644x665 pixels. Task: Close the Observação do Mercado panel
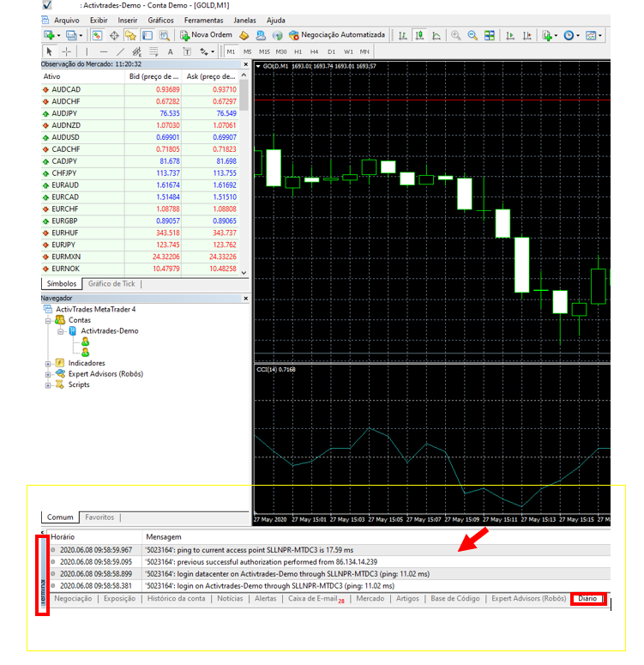coord(245,64)
